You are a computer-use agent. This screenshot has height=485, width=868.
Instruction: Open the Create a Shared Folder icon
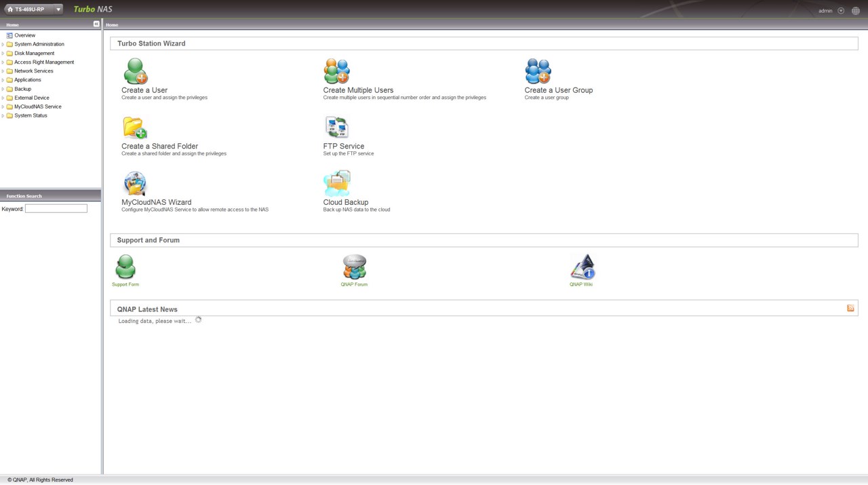[135, 128]
